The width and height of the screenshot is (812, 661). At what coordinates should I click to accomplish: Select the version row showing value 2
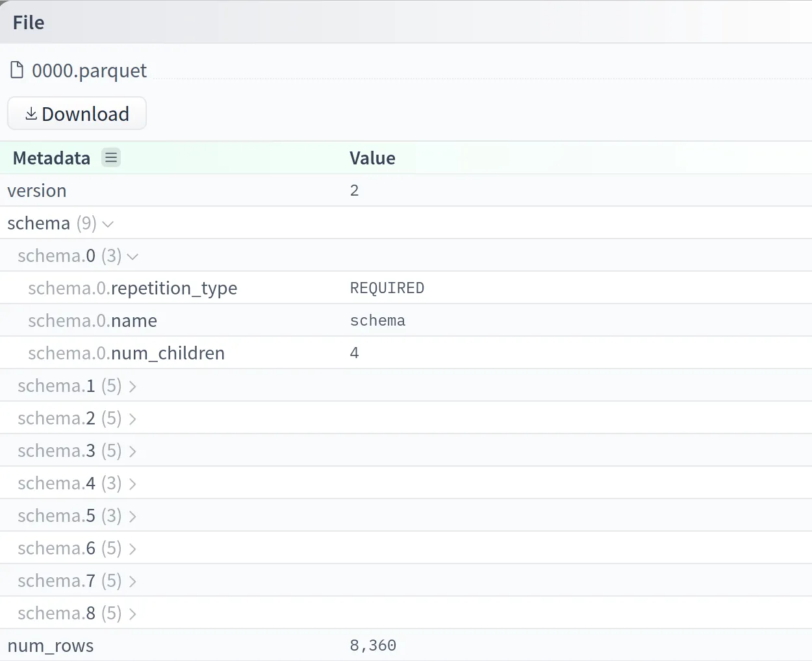click(36, 190)
